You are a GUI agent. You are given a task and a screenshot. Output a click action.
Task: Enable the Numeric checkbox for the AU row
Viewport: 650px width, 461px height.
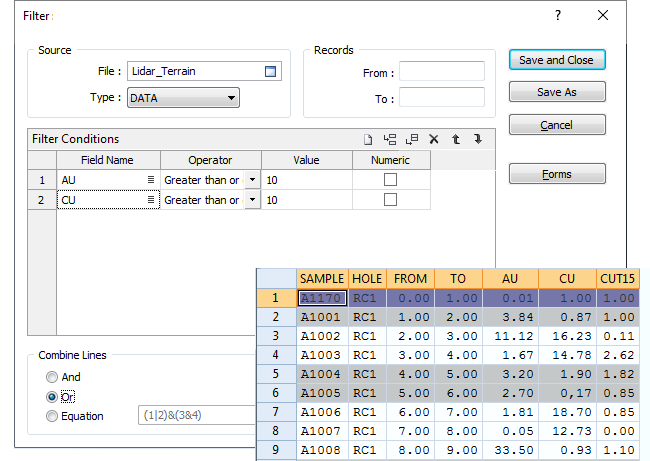pos(390,180)
